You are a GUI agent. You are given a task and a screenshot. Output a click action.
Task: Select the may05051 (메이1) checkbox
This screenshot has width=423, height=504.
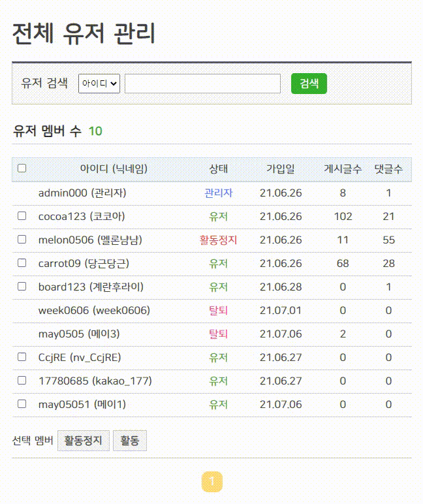(x=22, y=403)
